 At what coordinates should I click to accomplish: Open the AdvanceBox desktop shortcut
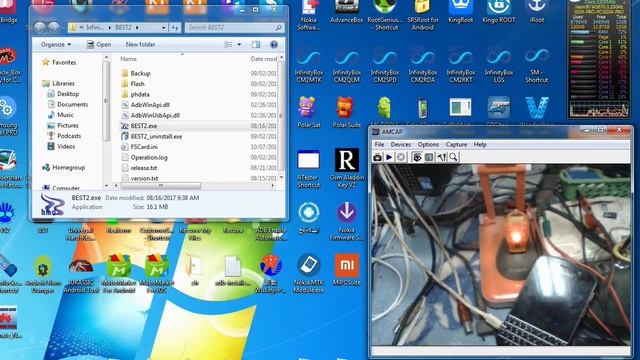347,11
